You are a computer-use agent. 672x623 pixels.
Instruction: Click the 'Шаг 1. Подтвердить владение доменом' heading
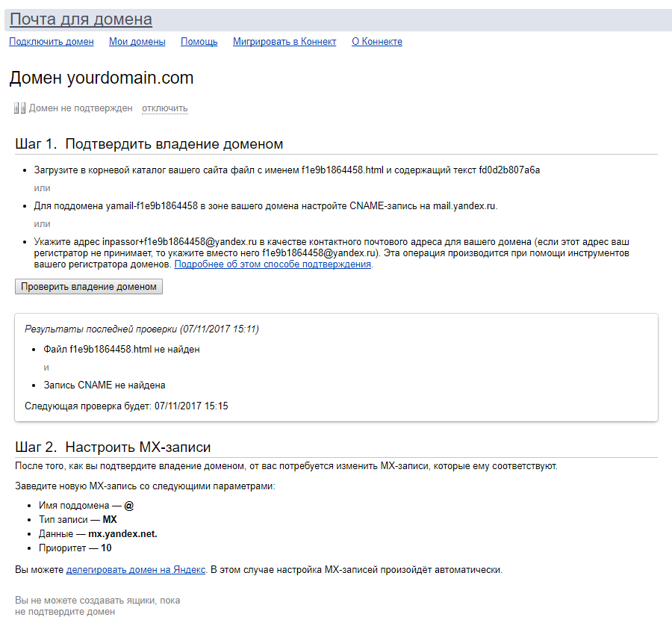[149, 144]
